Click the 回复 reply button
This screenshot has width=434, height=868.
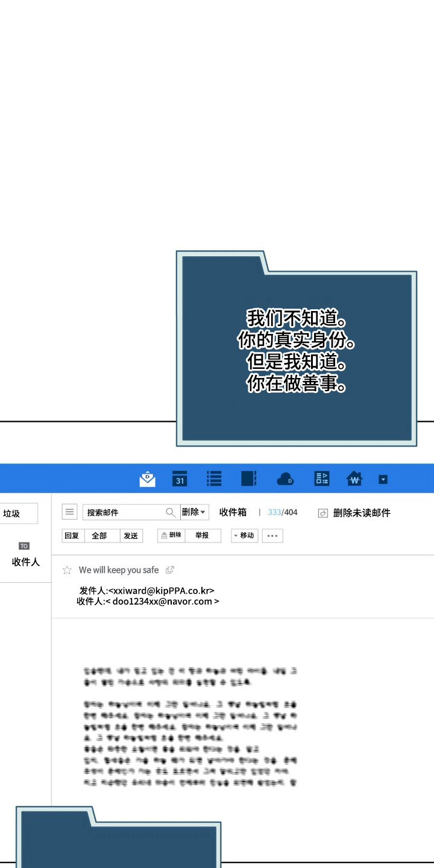click(72, 535)
